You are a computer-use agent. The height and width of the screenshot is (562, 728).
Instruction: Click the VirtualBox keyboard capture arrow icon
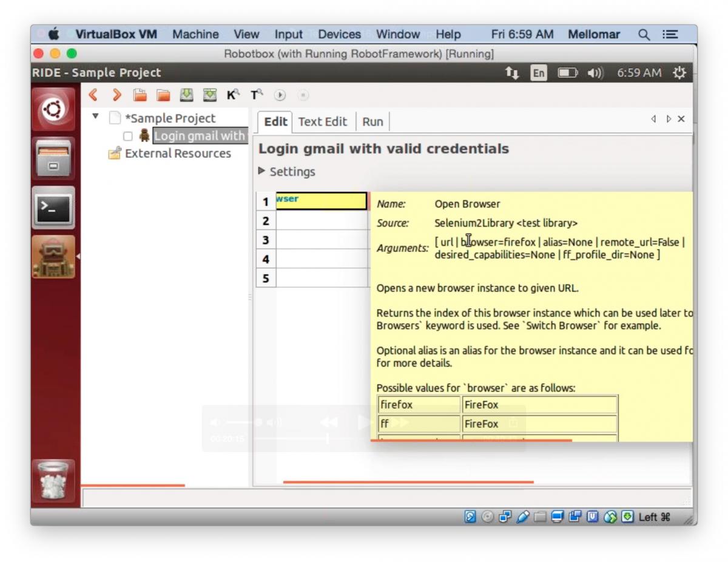click(x=627, y=516)
